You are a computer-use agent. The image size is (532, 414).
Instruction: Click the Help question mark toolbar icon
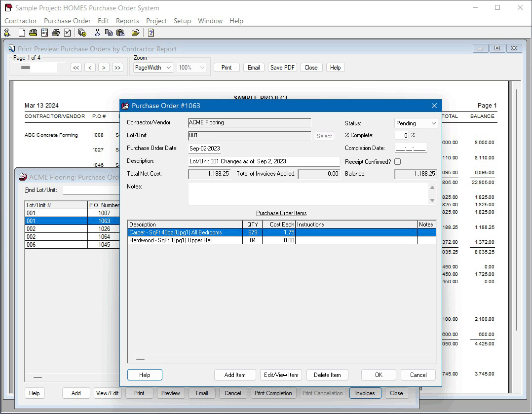point(151,33)
